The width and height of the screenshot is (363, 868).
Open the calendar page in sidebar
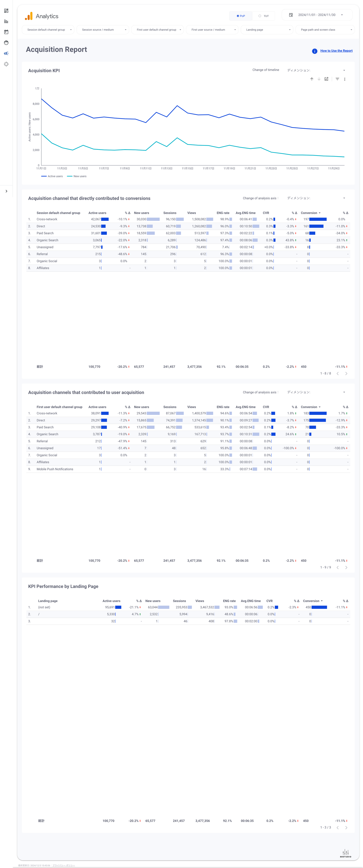(x=6, y=32)
